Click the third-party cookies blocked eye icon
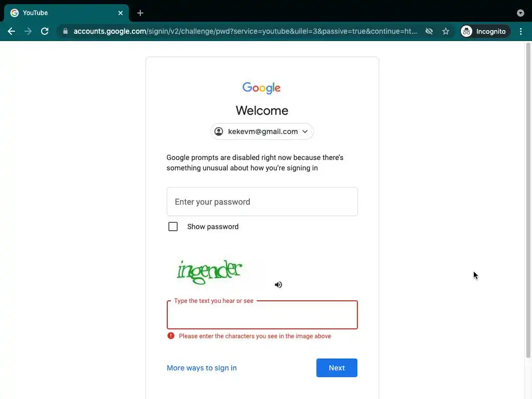Image resolution: width=532 pixels, height=399 pixels. pyautogui.click(x=429, y=31)
